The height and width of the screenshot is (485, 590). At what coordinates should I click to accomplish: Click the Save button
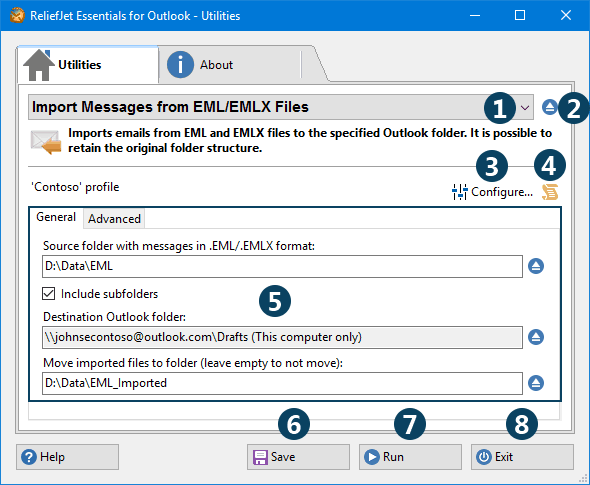298,457
